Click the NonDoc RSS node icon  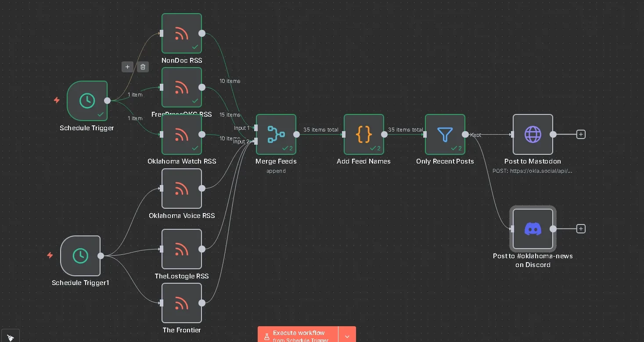[x=181, y=33]
